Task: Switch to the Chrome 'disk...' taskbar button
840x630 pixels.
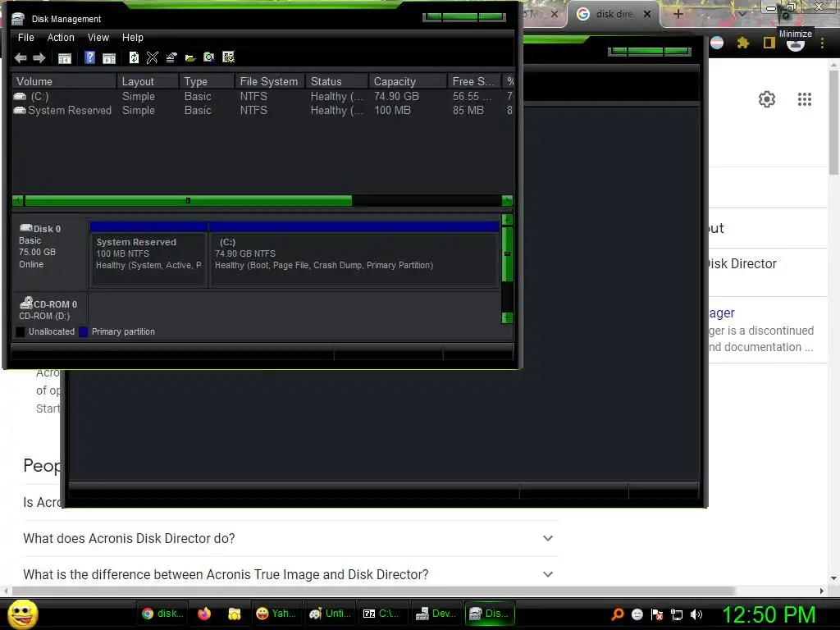Action: click(x=163, y=614)
